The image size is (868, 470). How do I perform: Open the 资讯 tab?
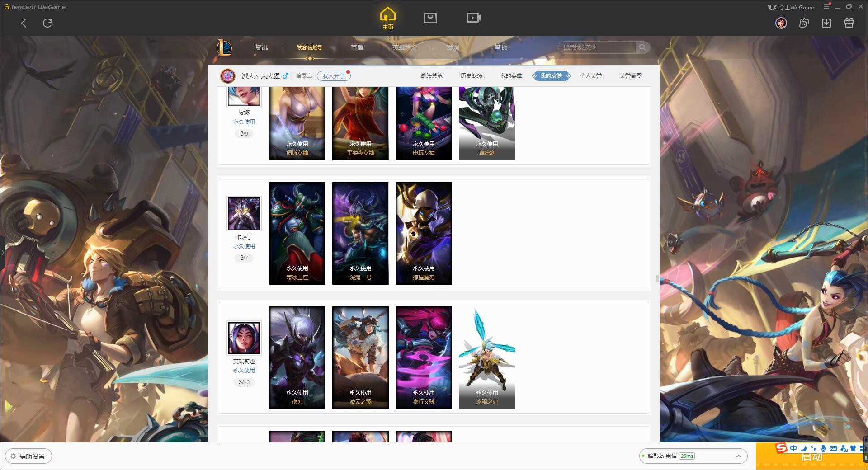coord(261,47)
